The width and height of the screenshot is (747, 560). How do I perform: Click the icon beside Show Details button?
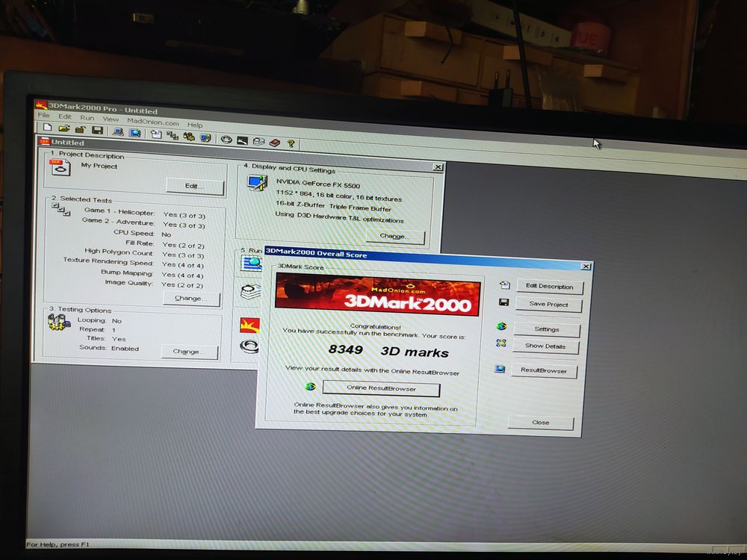(500, 343)
